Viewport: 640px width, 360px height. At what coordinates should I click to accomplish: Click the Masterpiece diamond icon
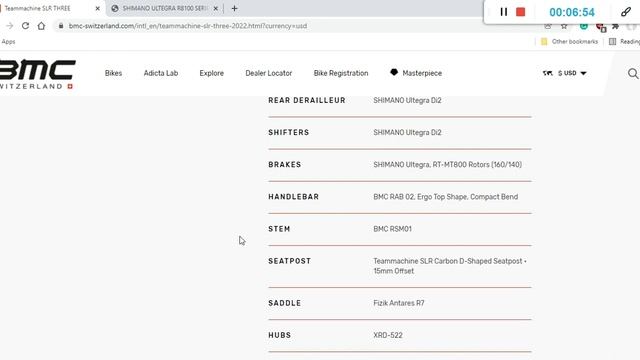394,72
